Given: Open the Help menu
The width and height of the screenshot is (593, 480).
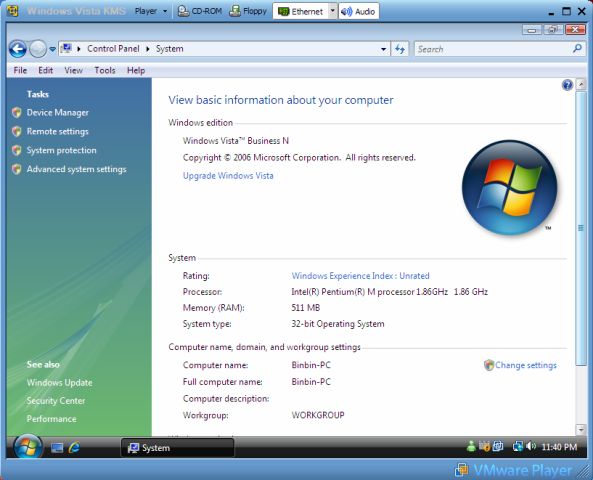Looking at the screenshot, I should (x=136, y=70).
